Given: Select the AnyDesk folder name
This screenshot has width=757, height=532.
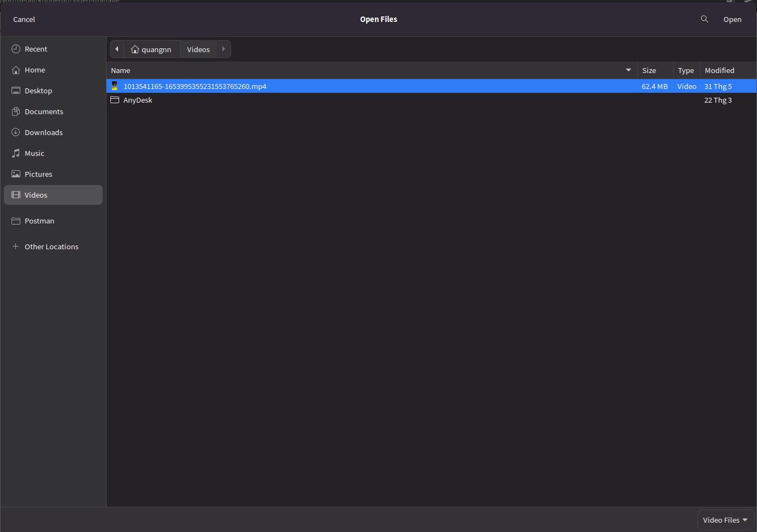Looking at the screenshot, I should 138,100.
